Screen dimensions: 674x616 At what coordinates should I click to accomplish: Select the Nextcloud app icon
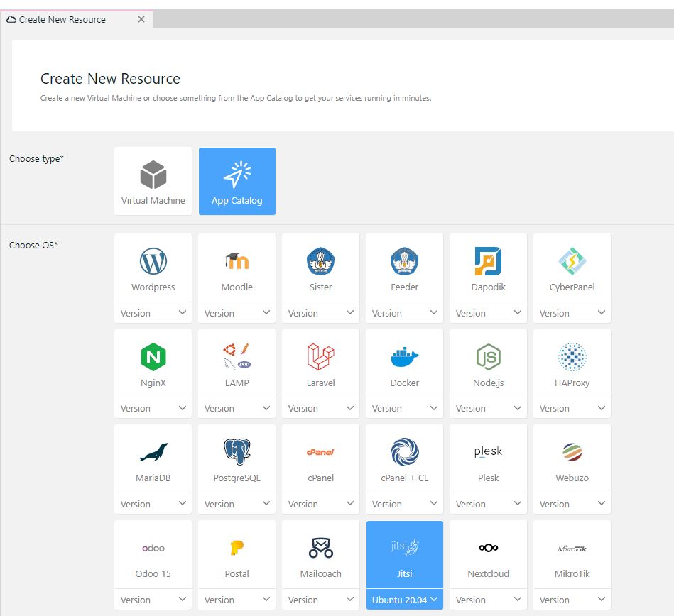coord(488,548)
